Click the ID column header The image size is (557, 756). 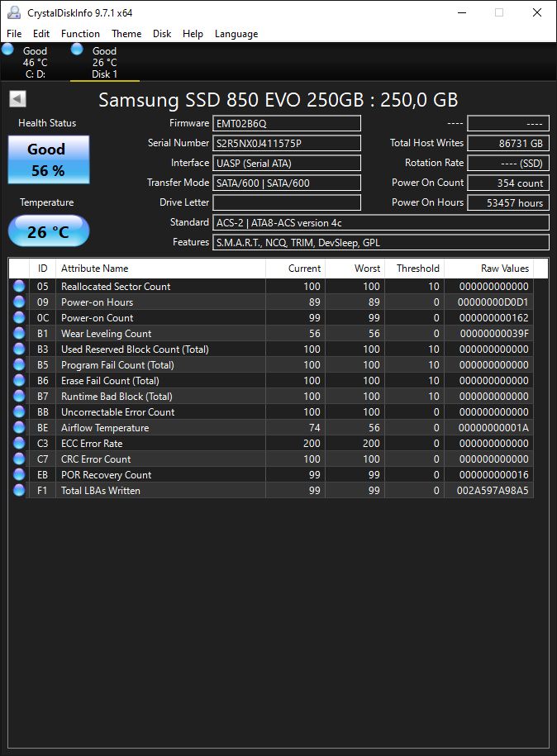point(42,269)
